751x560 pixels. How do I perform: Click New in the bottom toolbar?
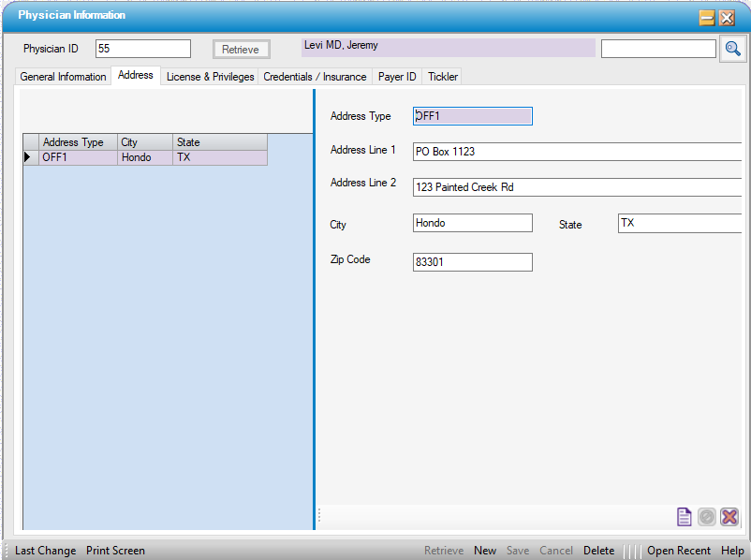click(x=485, y=551)
